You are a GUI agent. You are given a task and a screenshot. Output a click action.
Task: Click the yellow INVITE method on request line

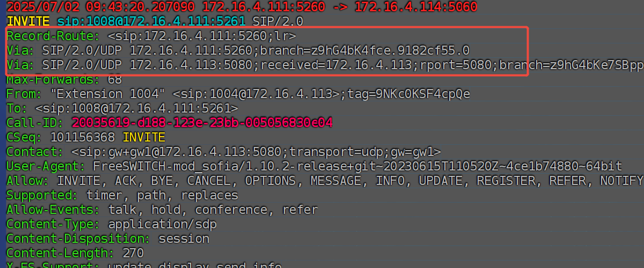pyautogui.click(x=28, y=22)
